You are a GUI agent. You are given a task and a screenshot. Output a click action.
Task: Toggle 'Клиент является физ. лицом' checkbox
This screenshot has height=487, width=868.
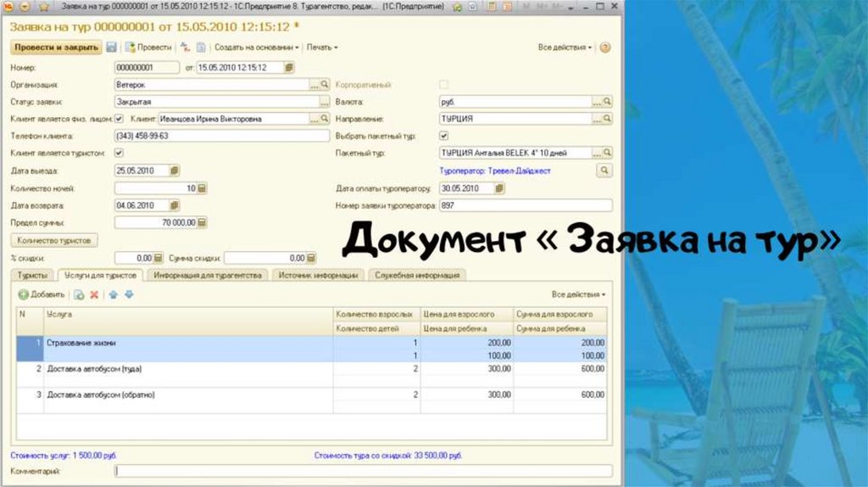tap(119, 119)
